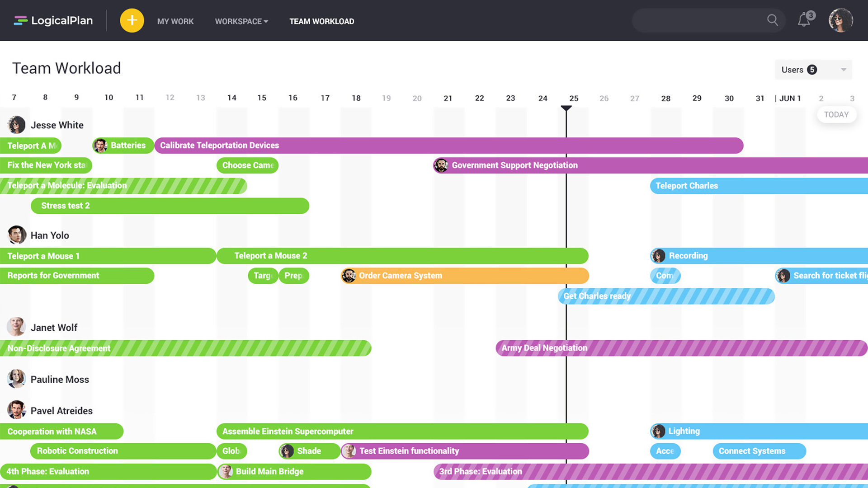
Task: Open the Targ task pill
Action: point(263,276)
